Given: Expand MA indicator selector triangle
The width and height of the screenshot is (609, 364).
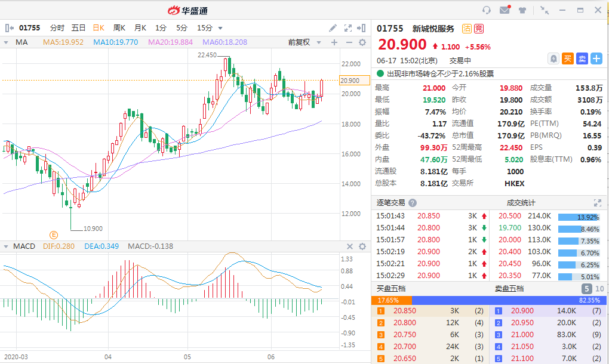Looking at the screenshot, I should click(6, 42).
